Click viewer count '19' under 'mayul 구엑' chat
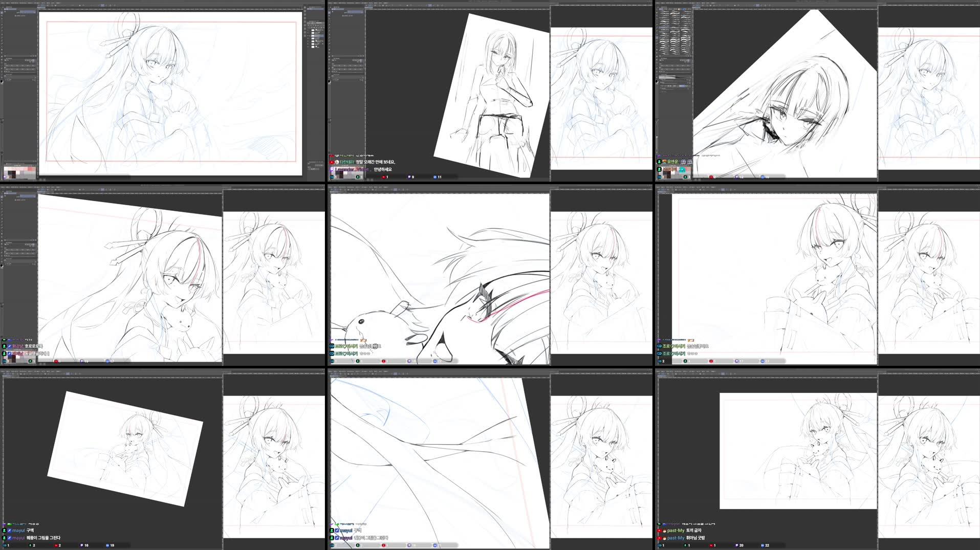The image size is (980, 550). point(112,545)
